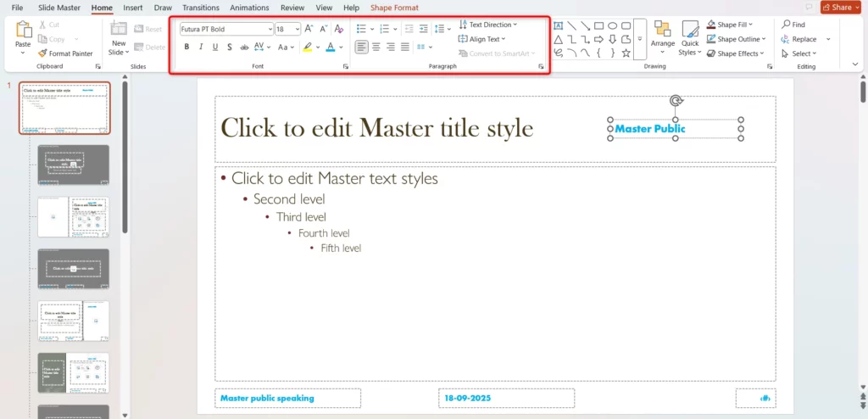The image size is (868, 419).
Task: Select the first slide master thumbnail
Action: tap(64, 108)
